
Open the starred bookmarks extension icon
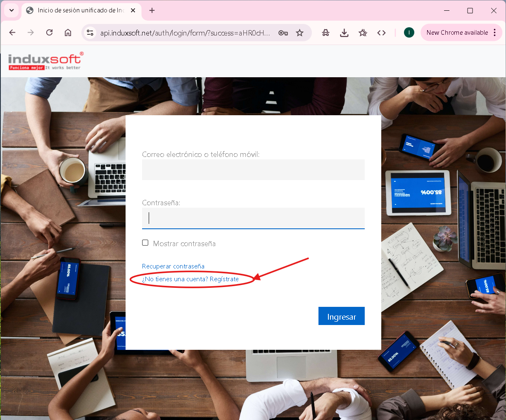[x=363, y=33]
